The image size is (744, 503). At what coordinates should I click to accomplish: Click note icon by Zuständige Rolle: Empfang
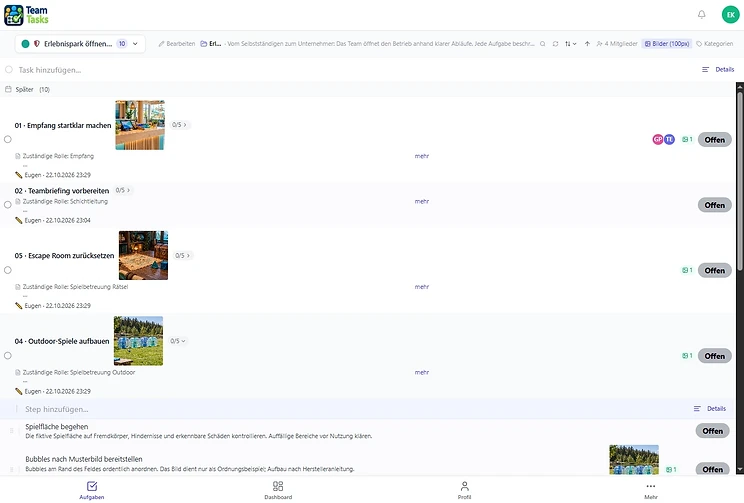coord(18,156)
